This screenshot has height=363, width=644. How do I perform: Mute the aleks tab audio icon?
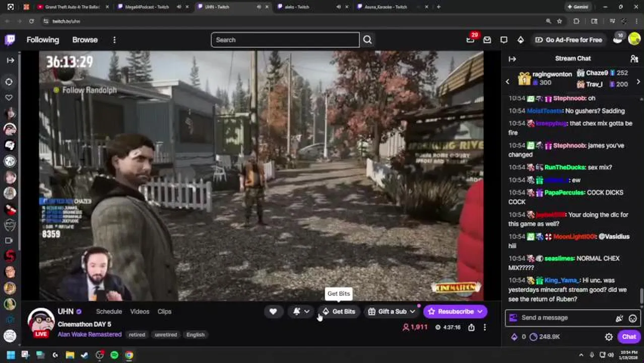[338, 7]
